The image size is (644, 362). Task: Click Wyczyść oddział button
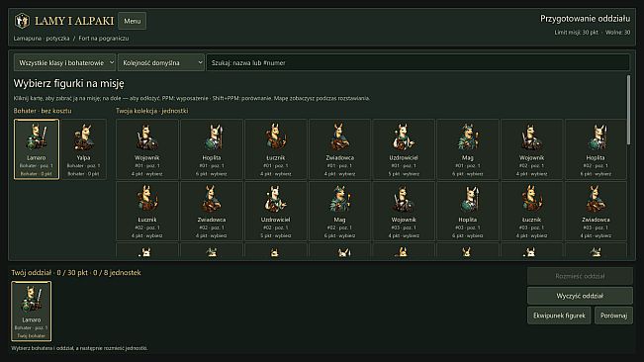tap(580, 296)
